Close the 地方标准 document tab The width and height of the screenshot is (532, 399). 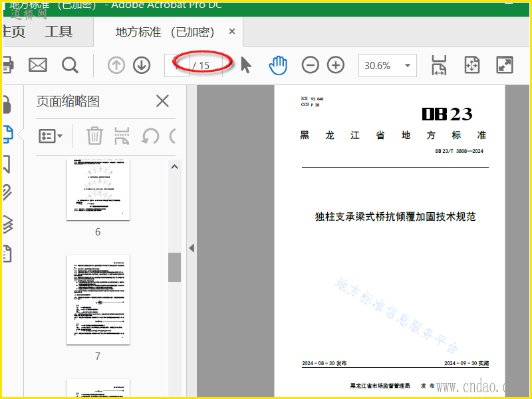(x=232, y=31)
